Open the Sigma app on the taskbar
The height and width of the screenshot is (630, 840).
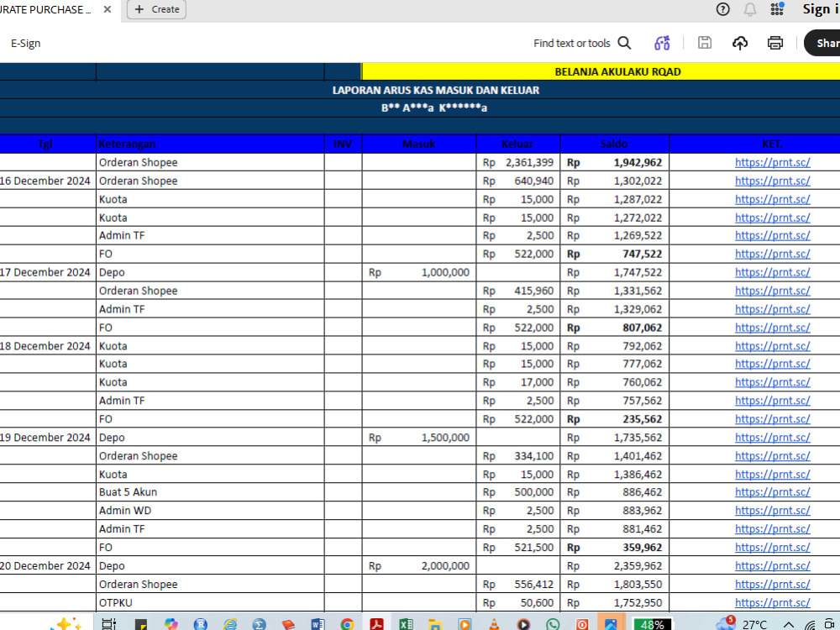[260, 624]
